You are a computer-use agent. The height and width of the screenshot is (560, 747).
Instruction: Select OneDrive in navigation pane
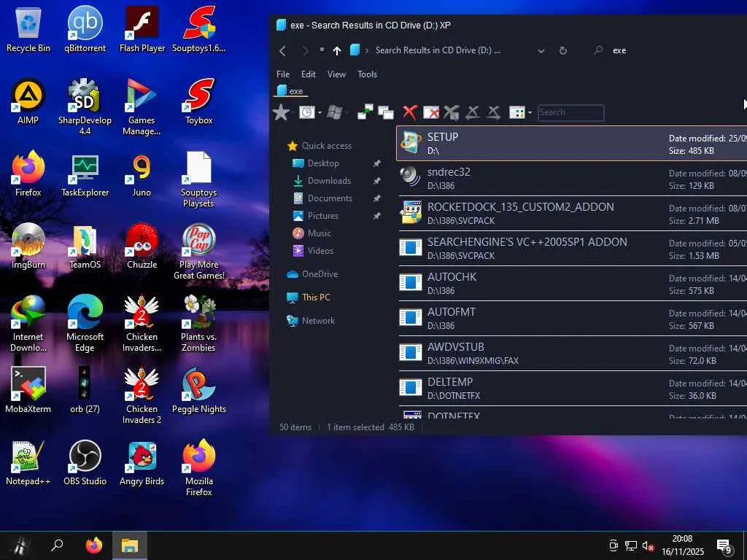[320, 274]
